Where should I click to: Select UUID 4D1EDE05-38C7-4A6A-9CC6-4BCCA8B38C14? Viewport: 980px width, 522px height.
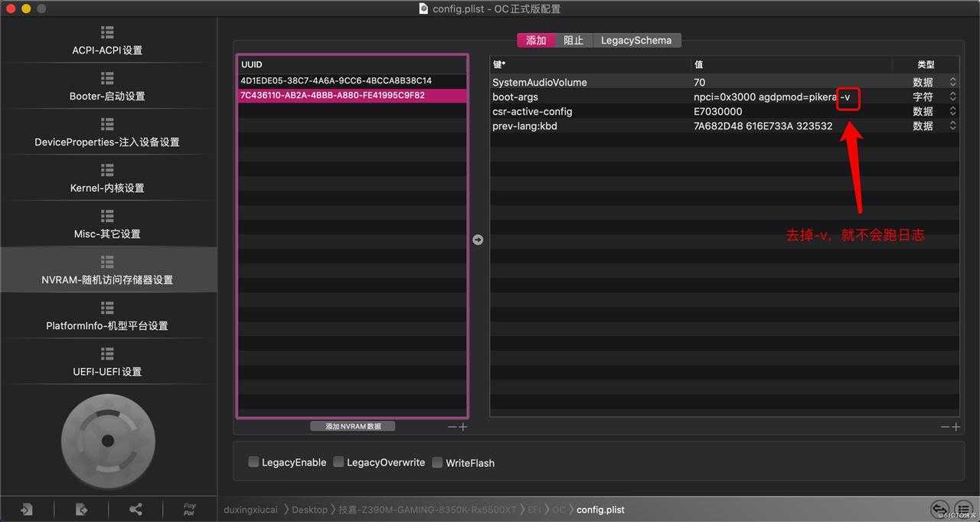(x=352, y=80)
